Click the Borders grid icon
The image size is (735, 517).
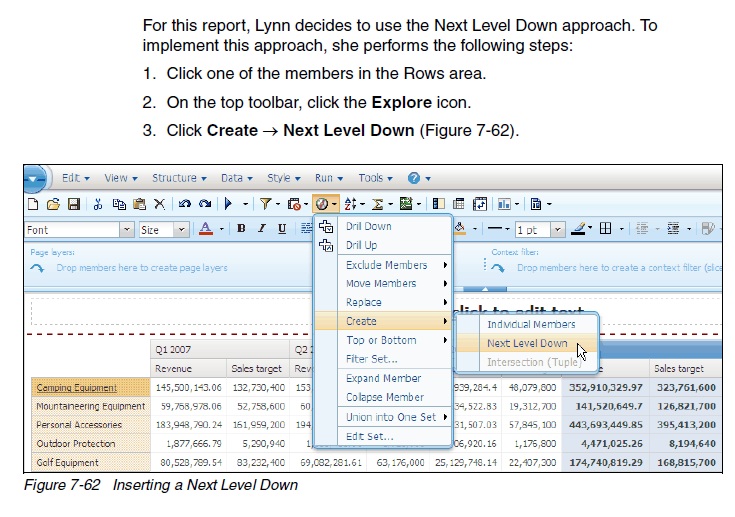[606, 229]
